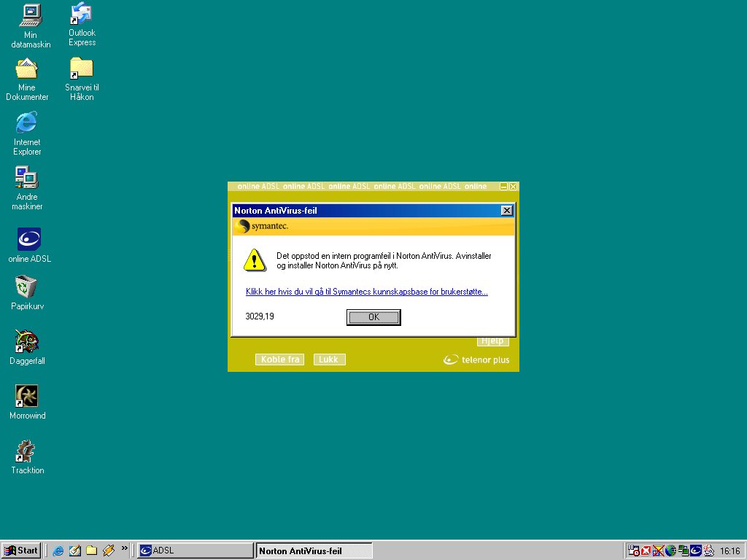747x560 pixels.
Task: Select the Norton AntiVirus-feil taskbar button
Action: 314,551
